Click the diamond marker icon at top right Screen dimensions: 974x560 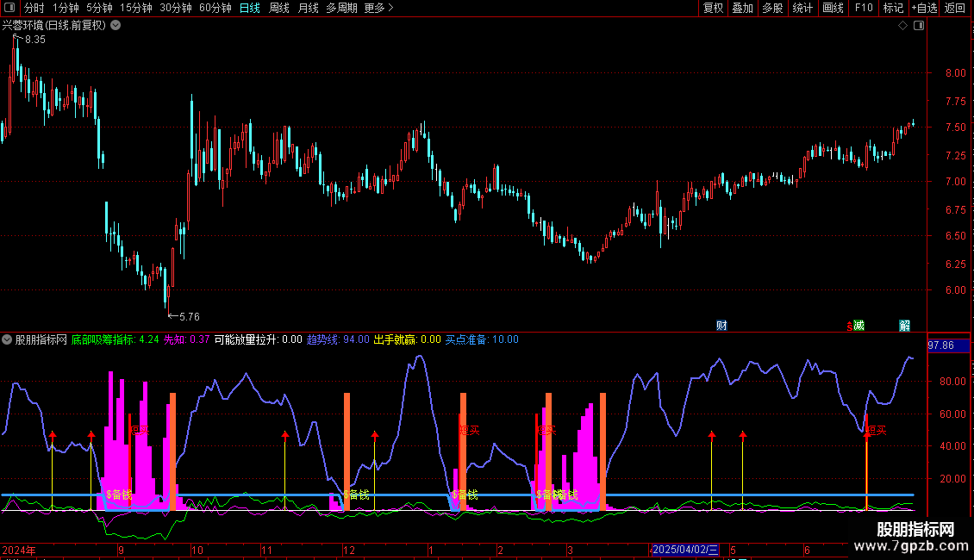[902, 26]
